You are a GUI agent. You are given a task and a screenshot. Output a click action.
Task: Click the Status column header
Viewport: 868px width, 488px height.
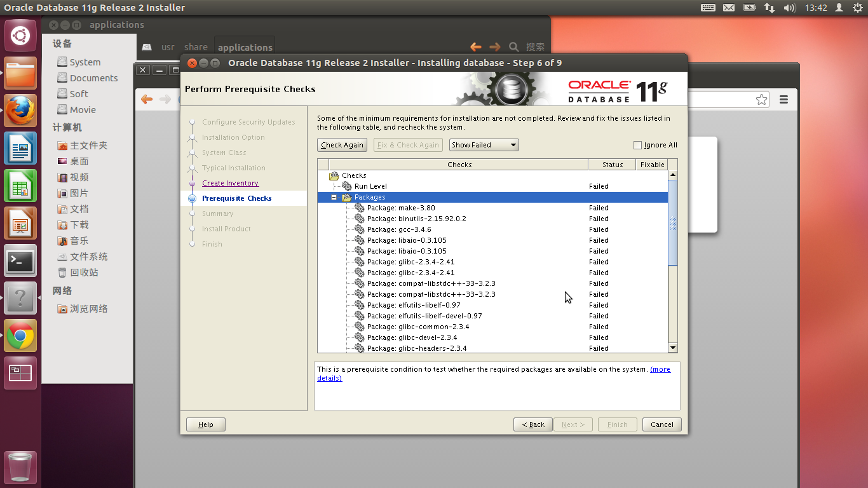[613, 165]
